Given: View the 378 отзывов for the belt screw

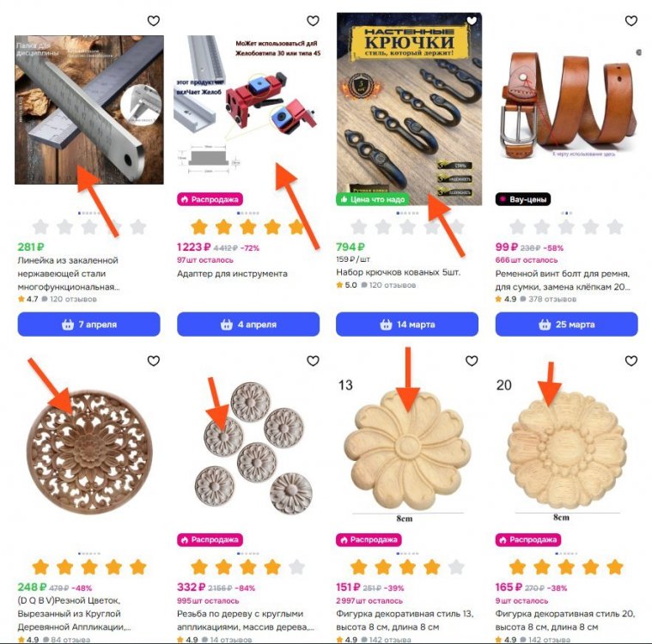Looking at the screenshot, I should click(551, 299).
